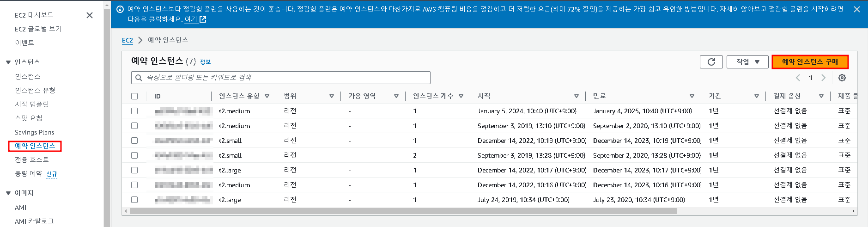The width and height of the screenshot is (868, 227).
Task: Open the 작업 actions dropdown
Action: point(747,62)
